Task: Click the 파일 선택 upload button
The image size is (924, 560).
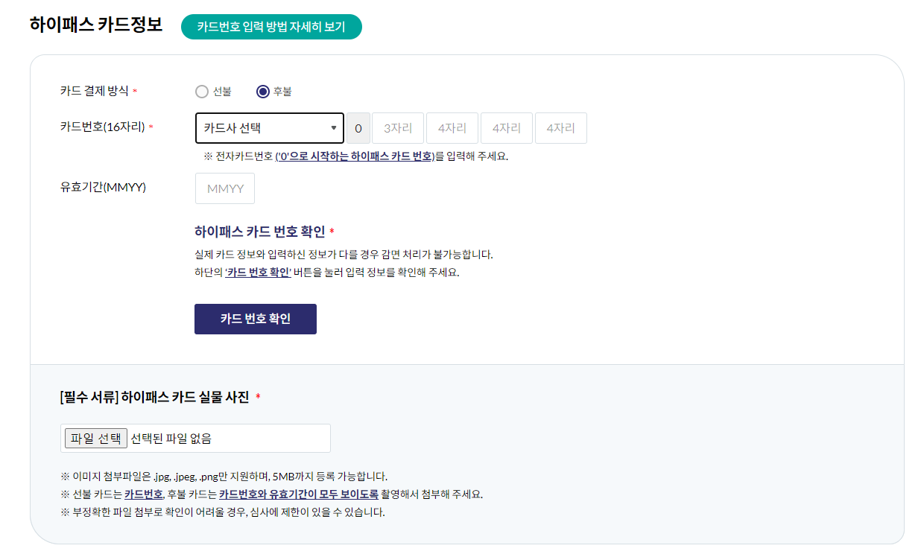Action: pyautogui.click(x=95, y=439)
